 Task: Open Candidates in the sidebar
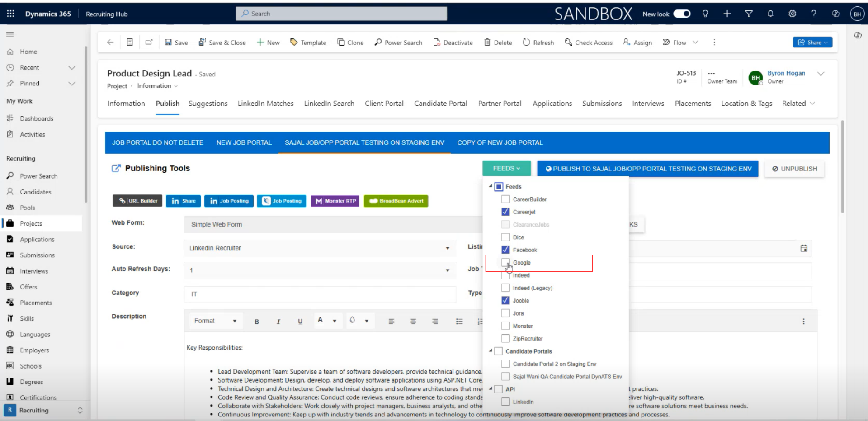click(x=35, y=192)
